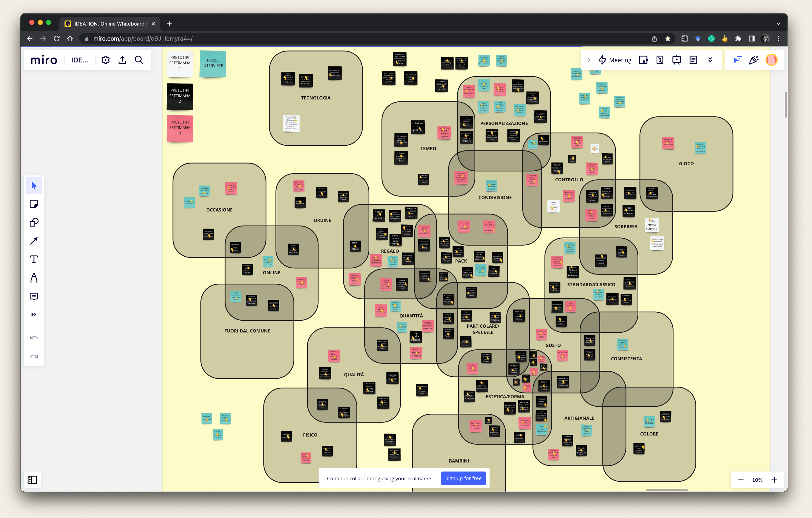Open the Chrome three-dot menu
Viewport: 812px width, 518px height.
tap(778, 38)
